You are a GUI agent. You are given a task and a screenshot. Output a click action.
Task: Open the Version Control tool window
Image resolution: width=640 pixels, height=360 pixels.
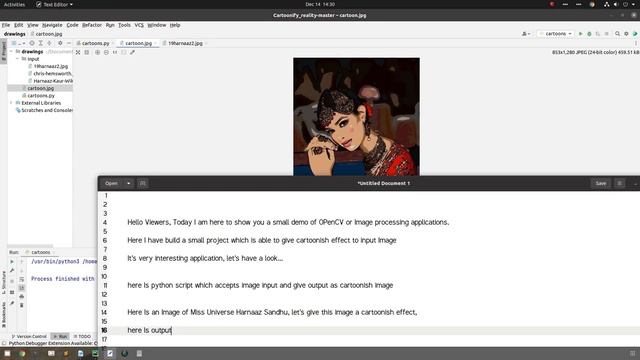coord(29,336)
